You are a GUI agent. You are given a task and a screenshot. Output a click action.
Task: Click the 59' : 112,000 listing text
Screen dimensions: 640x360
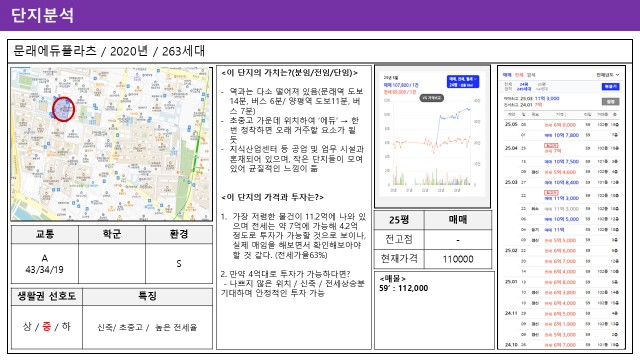404,288
